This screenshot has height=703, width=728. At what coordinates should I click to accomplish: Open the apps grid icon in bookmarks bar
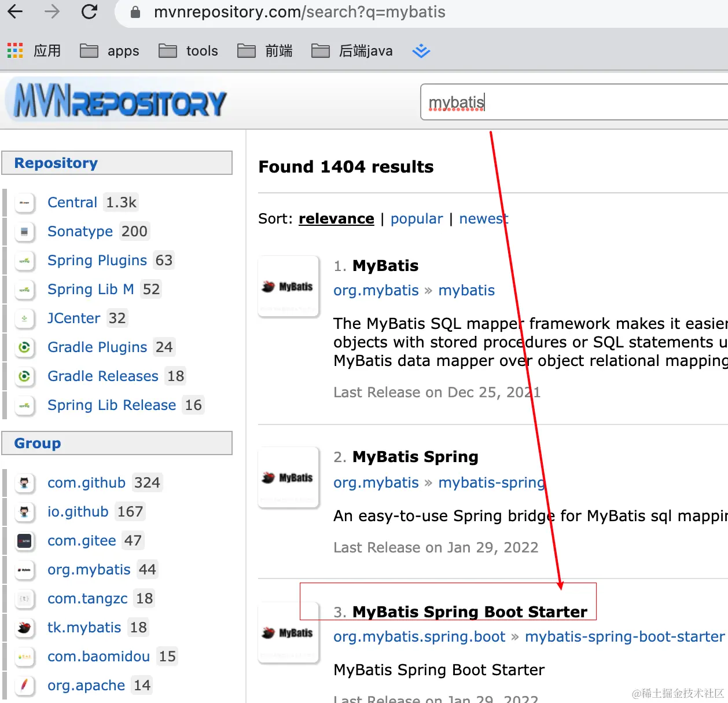pos(15,51)
